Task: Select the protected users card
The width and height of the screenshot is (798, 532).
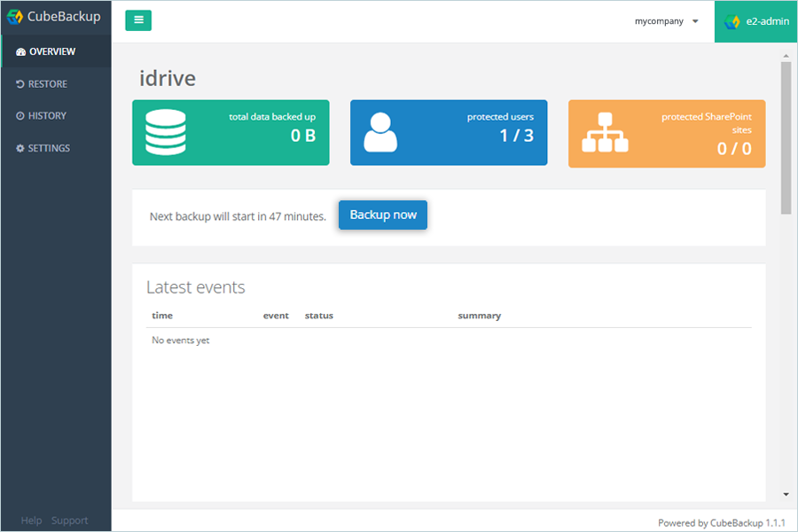Action: point(449,132)
